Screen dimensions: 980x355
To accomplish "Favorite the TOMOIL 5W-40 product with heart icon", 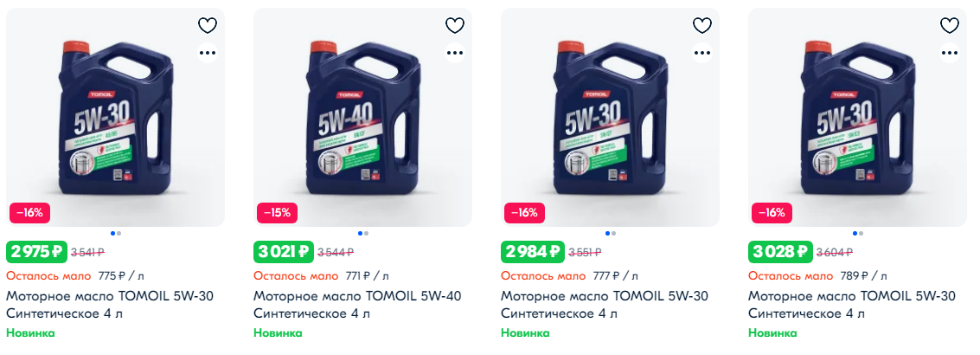I will pos(455,26).
